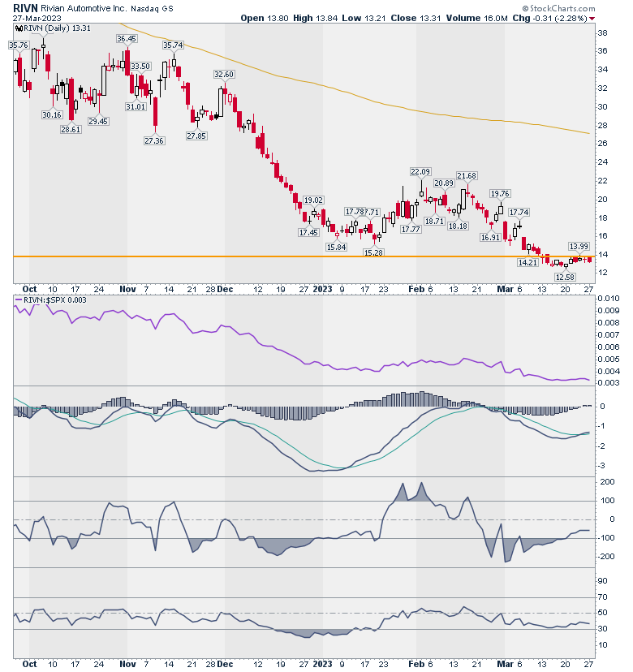
Task: Click the RIVN ticker symbol title
Action: click(26, 8)
